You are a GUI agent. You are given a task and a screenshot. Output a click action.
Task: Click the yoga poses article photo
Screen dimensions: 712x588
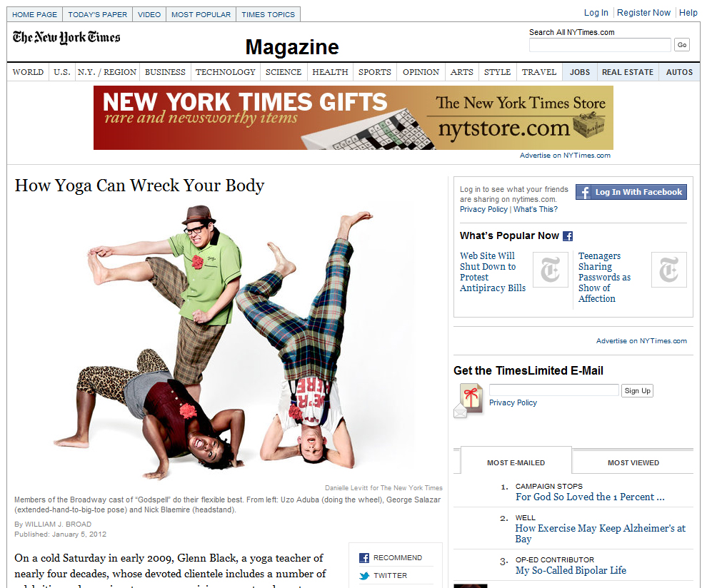[229, 342]
